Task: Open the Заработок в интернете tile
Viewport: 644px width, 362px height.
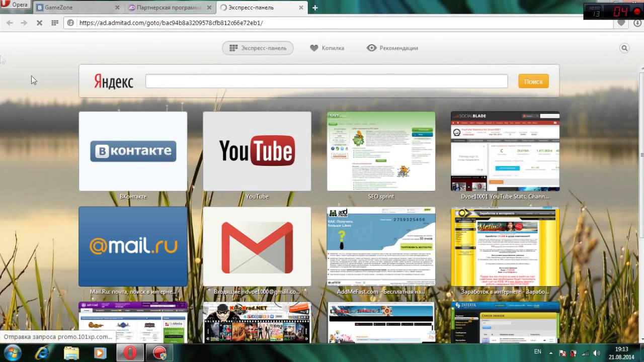Action: point(505,246)
